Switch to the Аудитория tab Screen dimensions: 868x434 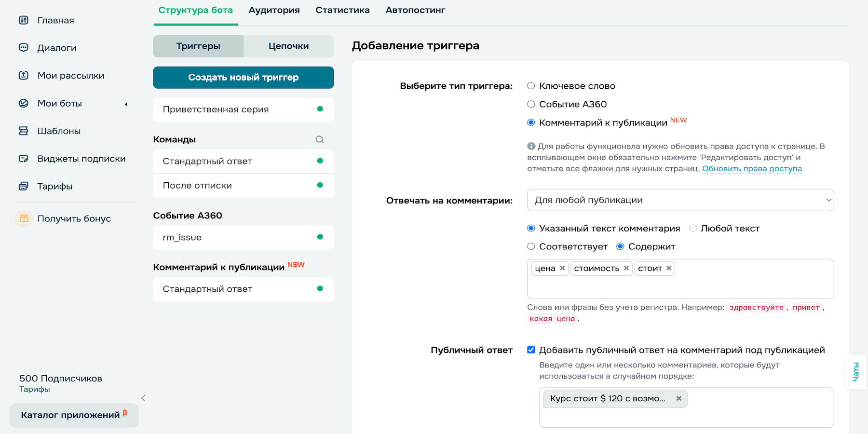click(x=274, y=9)
